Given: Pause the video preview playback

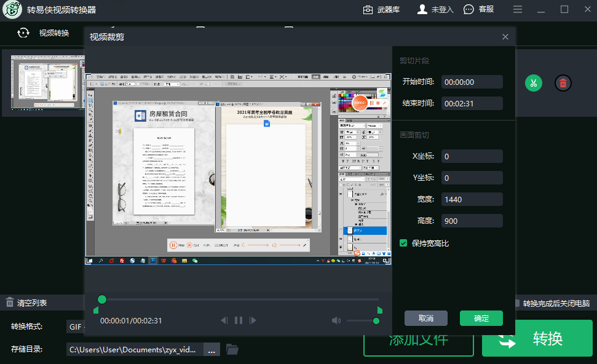Looking at the screenshot, I should [x=238, y=320].
